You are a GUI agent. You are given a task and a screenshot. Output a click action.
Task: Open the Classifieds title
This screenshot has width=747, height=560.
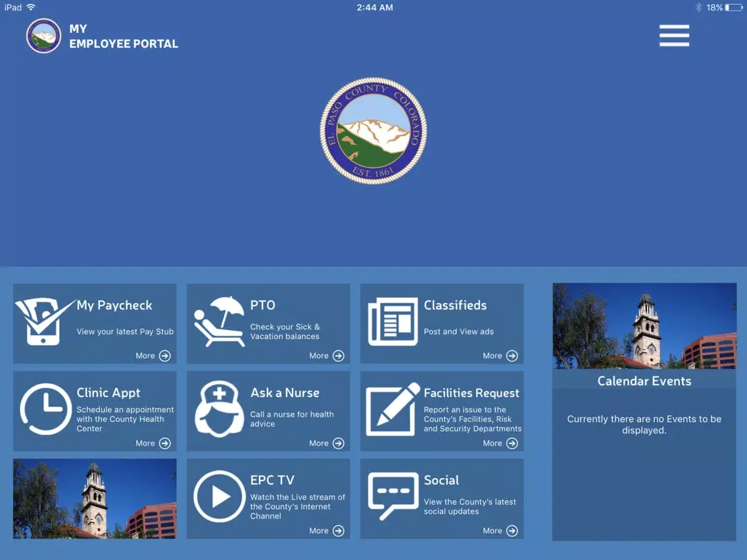click(455, 305)
